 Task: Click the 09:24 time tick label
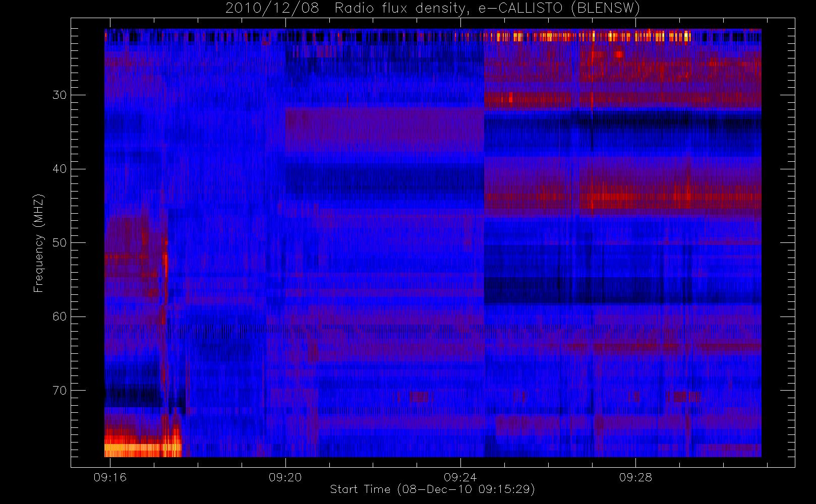460,477
